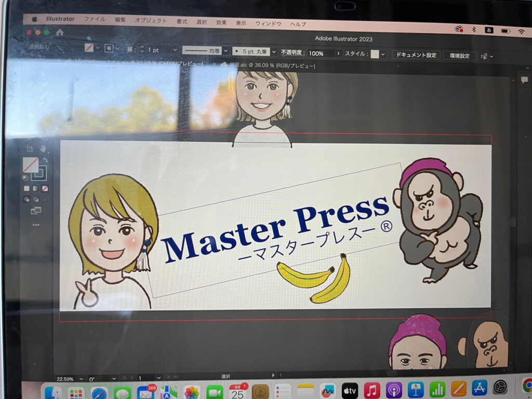The image size is (532, 399).
Task: Open the 選択 menu in the menu bar
Action: click(x=202, y=22)
